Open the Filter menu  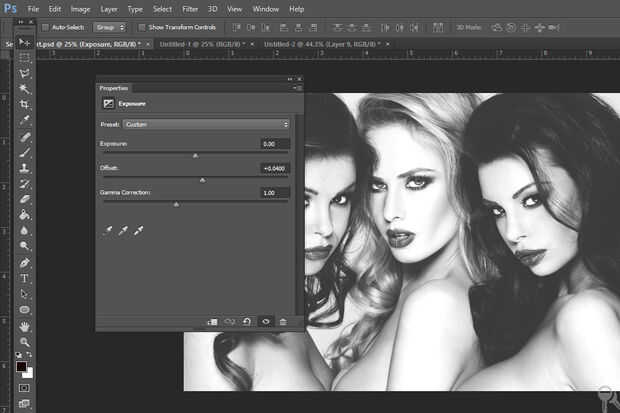190,8
